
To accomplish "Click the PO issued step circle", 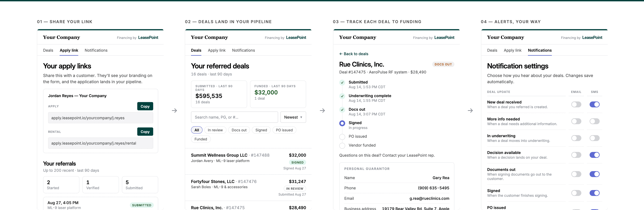I will pyautogui.click(x=342, y=137).
